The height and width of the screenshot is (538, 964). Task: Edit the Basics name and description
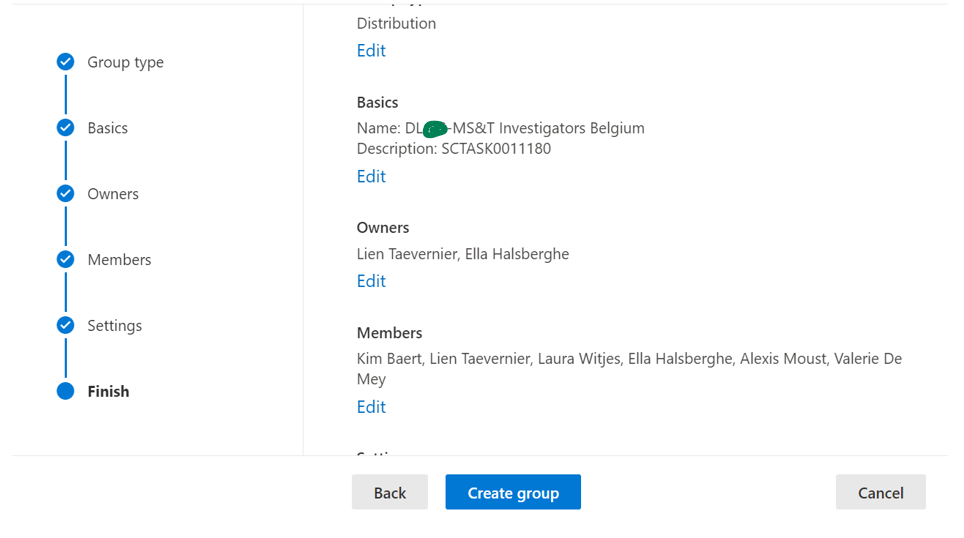pos(371,177)
